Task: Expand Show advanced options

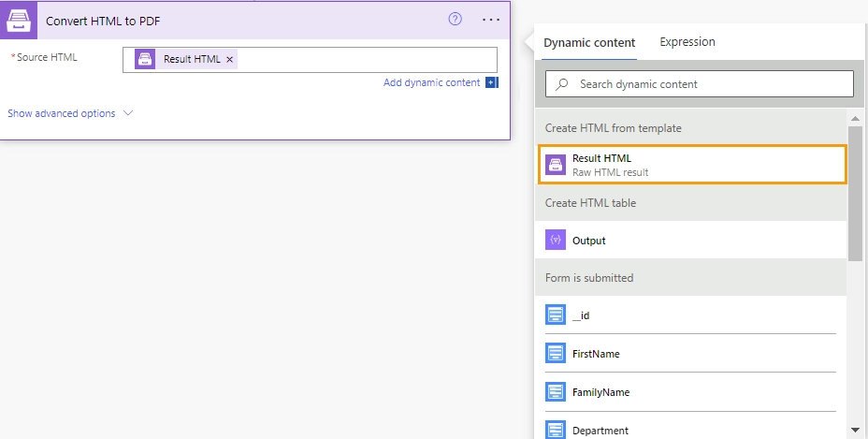Action: pos(70,113)
